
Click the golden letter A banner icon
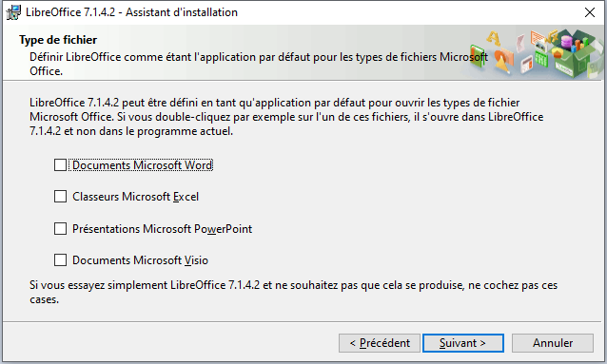[x=493, y=38]
